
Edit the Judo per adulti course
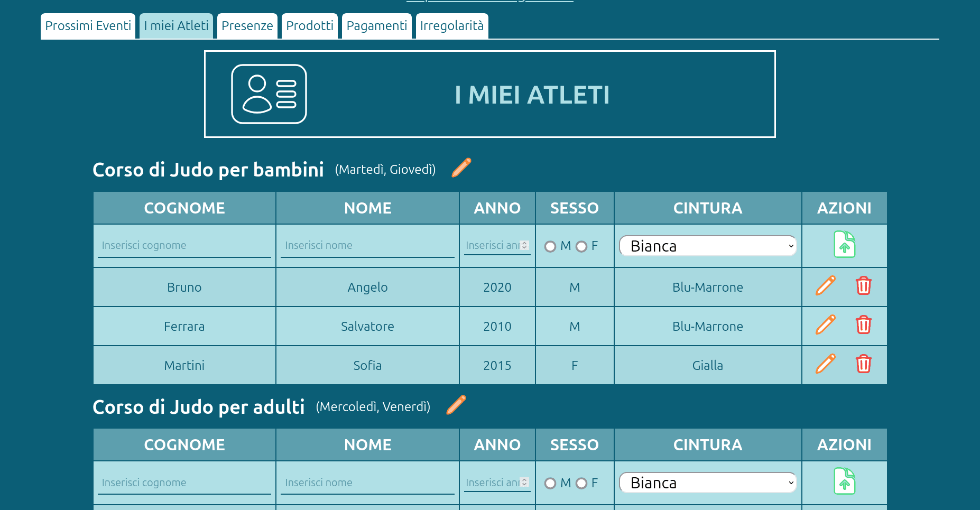pos(456,405)
